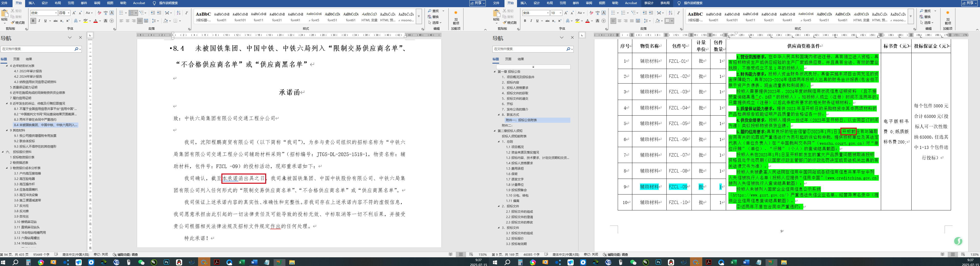Align text right in the right window

(x=625, y=21)
